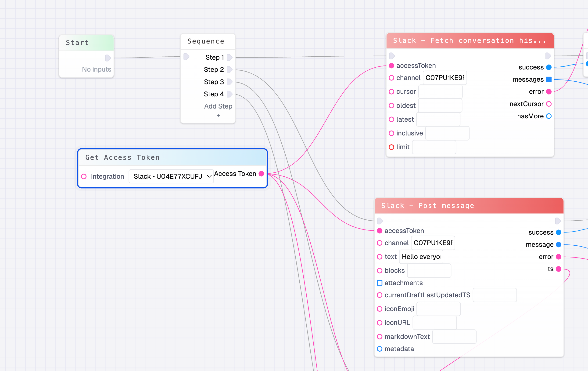The height and width of the screenshot is (371, 588).
Task: Click the inclusive text field
Action: (x=447, y=133)
